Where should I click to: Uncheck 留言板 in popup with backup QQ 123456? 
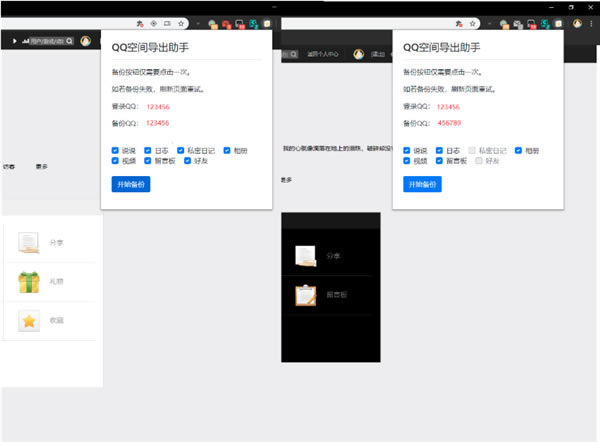(x=148, y=161)
